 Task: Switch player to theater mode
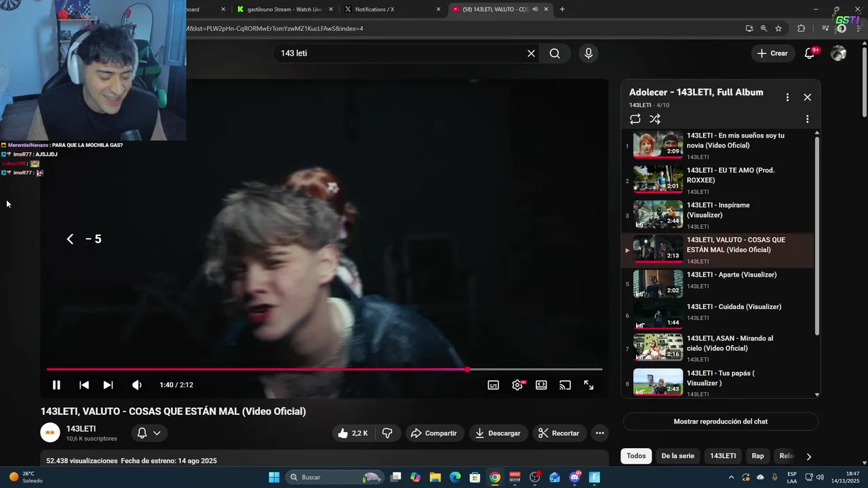[x=541, y=385]
